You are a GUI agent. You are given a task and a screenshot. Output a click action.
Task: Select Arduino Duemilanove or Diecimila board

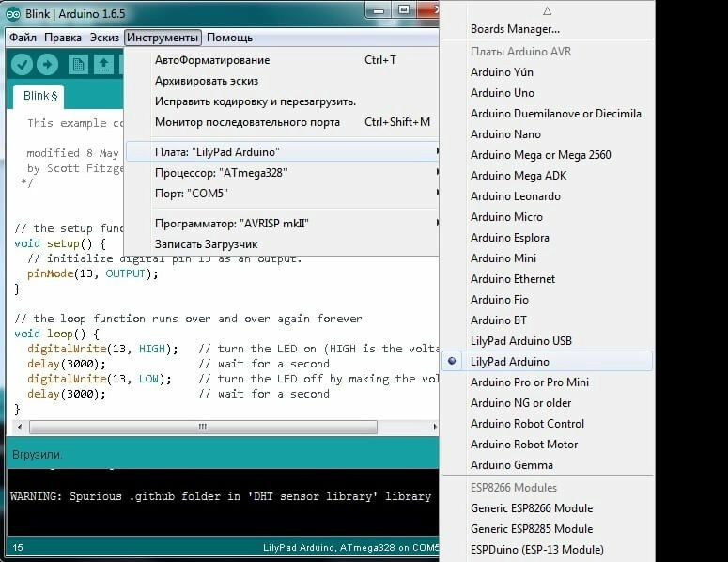pyautogui.click(x=548, y=114)
